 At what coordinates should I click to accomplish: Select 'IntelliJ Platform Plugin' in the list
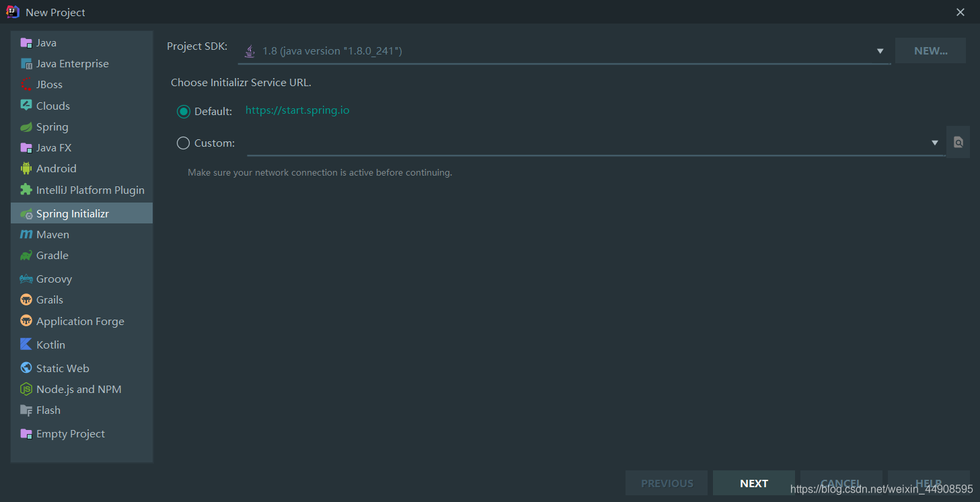click(x=81, y=190)
